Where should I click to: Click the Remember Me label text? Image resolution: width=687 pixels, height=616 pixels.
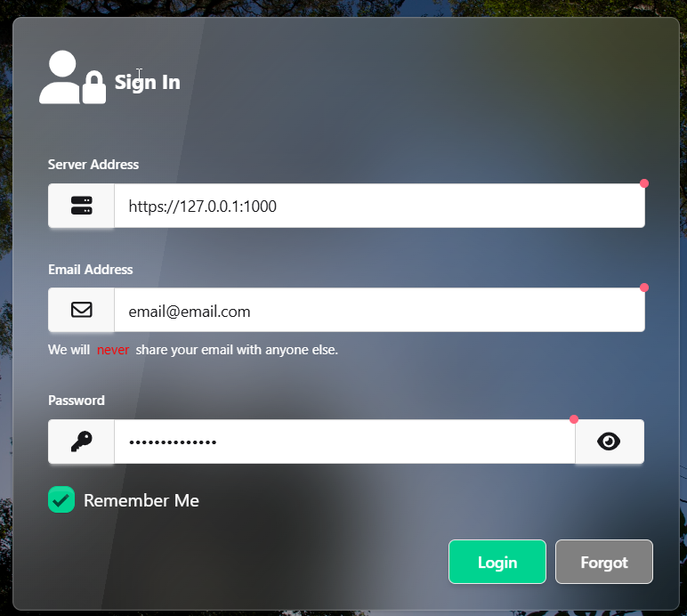click(x=141, y=500)
